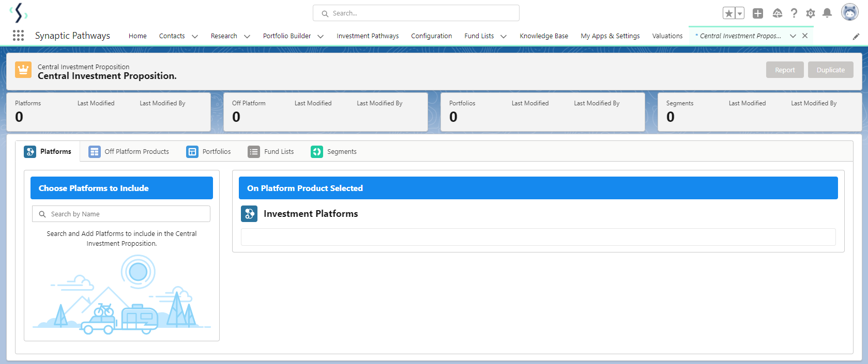Expand the favorites list dropdown arrow
This screenshot has height=364, width=868.
point(740,13)
